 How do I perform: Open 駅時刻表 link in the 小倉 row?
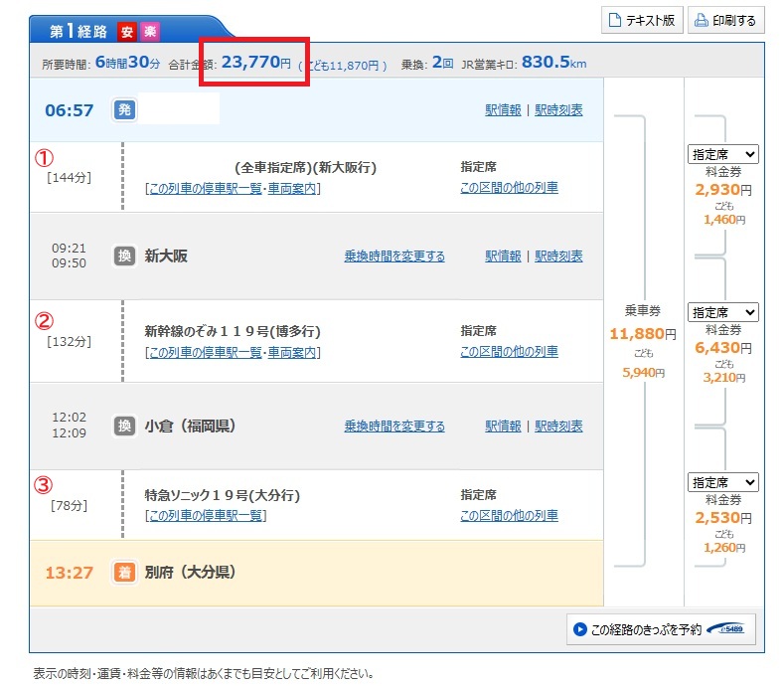[x=558, y=427]
